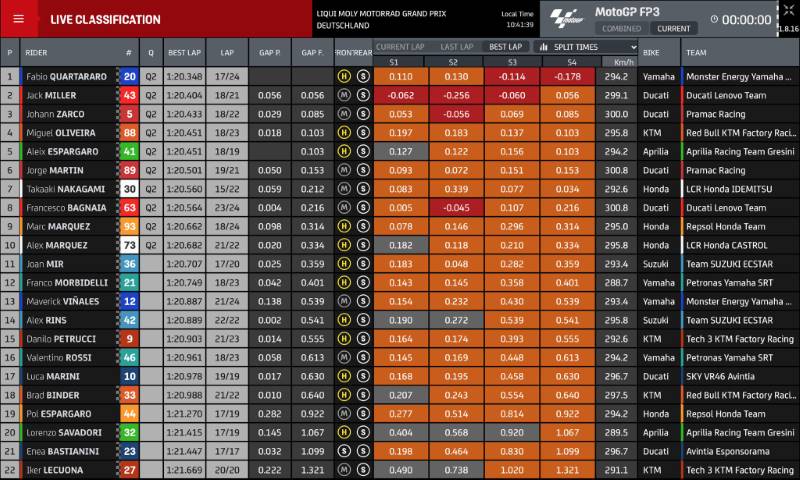Image resolution: width=800 pixels, height=480 pixels.
Task: Sort by the BEST LAP column header
Action: coord(184,53)
